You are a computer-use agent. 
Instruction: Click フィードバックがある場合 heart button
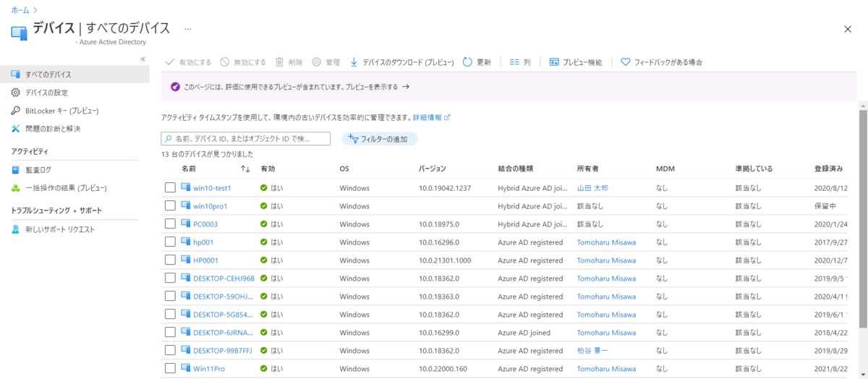click(662, 62)
